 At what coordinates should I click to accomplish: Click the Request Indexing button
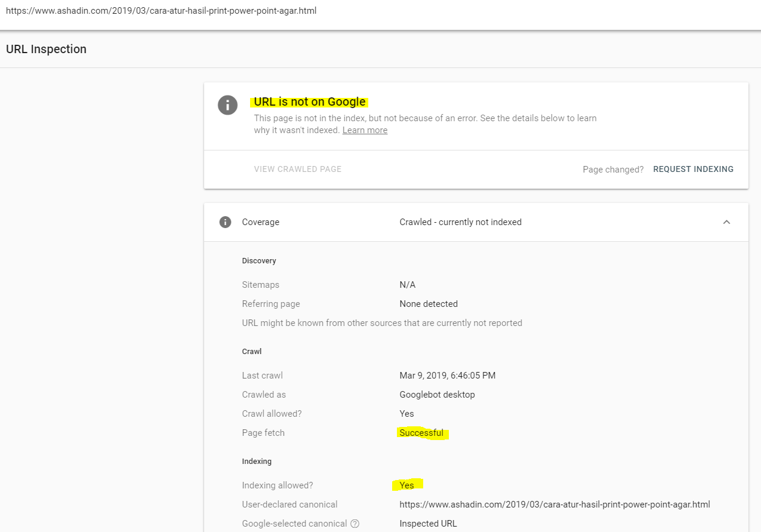point(693,169)
